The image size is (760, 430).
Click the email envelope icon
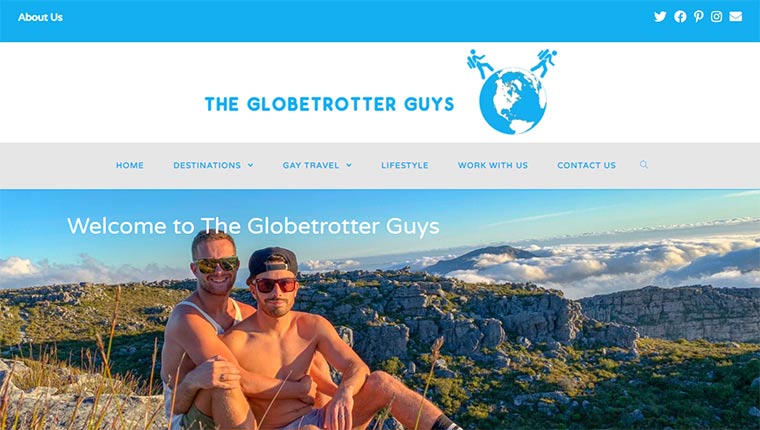[x=735, y=16]
